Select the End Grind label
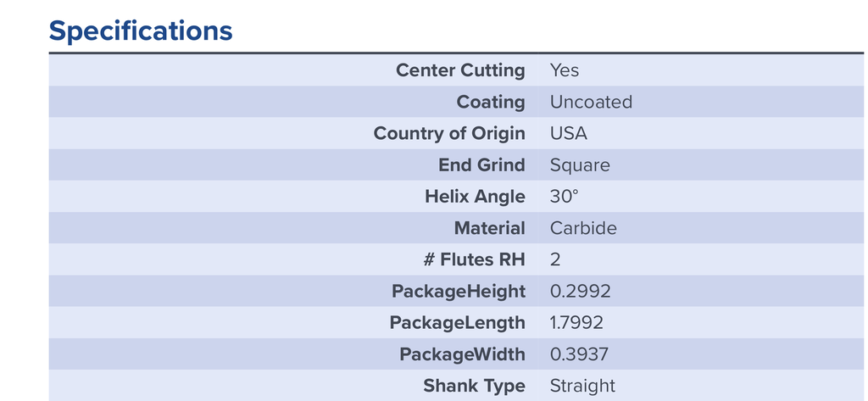This screenshot has width=868, height=401. [481, 165]
